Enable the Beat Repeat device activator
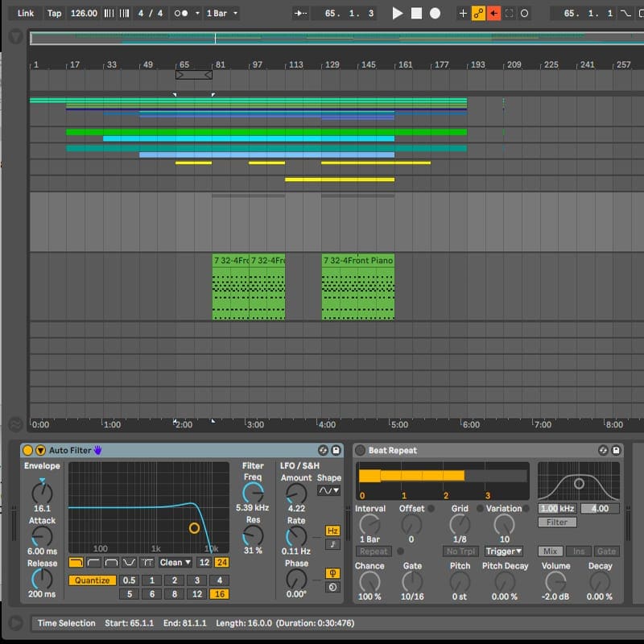This screenshot has width=644, height=644. click(360, 451)
